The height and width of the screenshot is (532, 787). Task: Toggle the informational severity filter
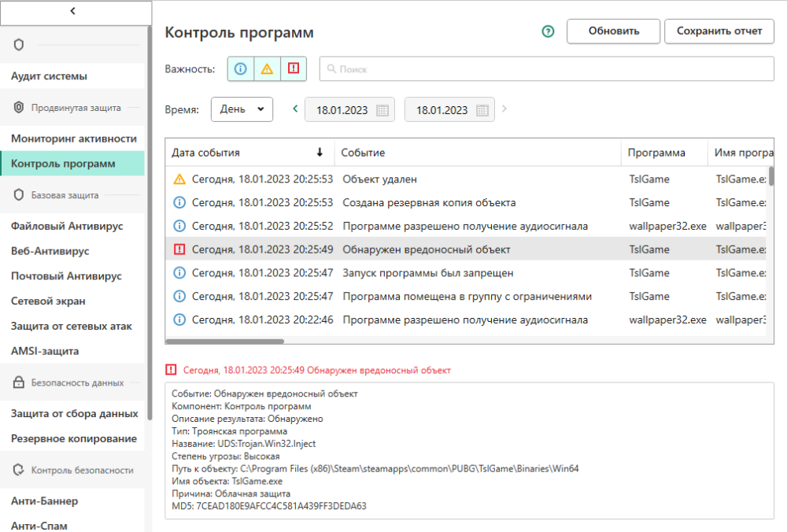click(x=240, y=68)
